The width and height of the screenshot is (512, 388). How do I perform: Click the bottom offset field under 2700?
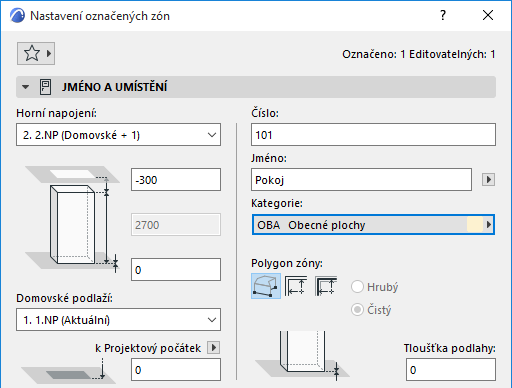click(x=176, y=269)
